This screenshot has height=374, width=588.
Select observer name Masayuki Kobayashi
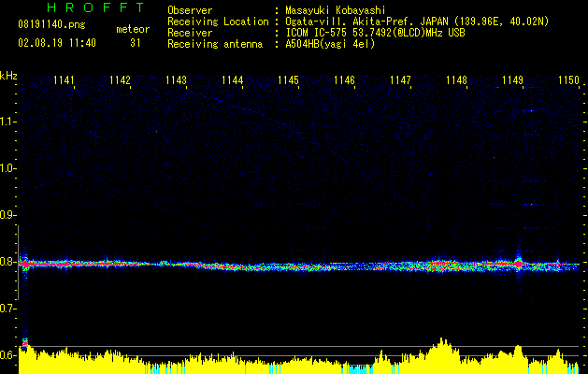[x=335, y=10]
